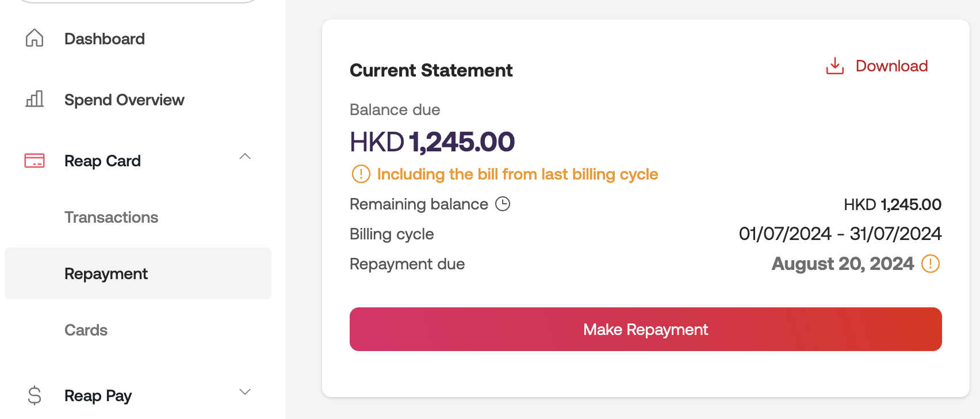The height and width of the screenshot is (419, 980).
Task: Select the Repayment submenu item
Action: coord(106,273)
